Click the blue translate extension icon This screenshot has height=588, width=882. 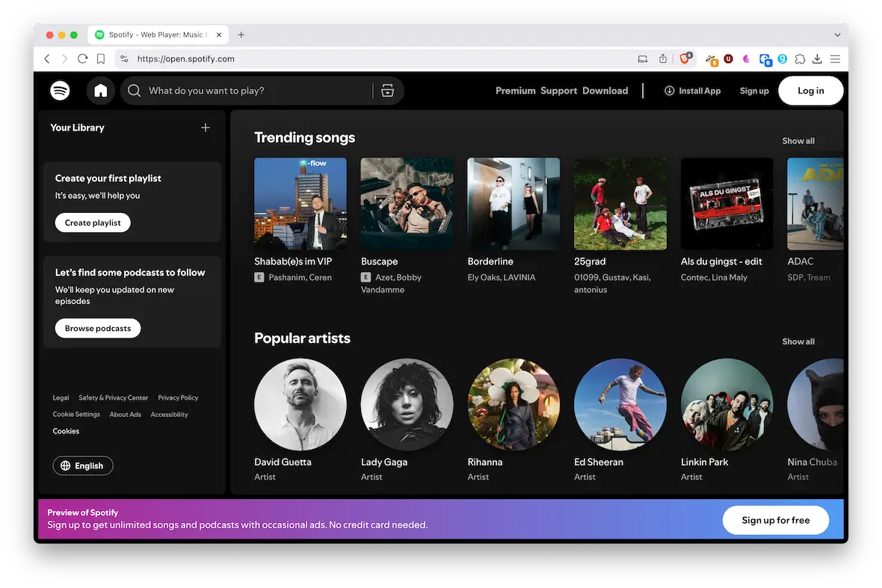point(765,60)
